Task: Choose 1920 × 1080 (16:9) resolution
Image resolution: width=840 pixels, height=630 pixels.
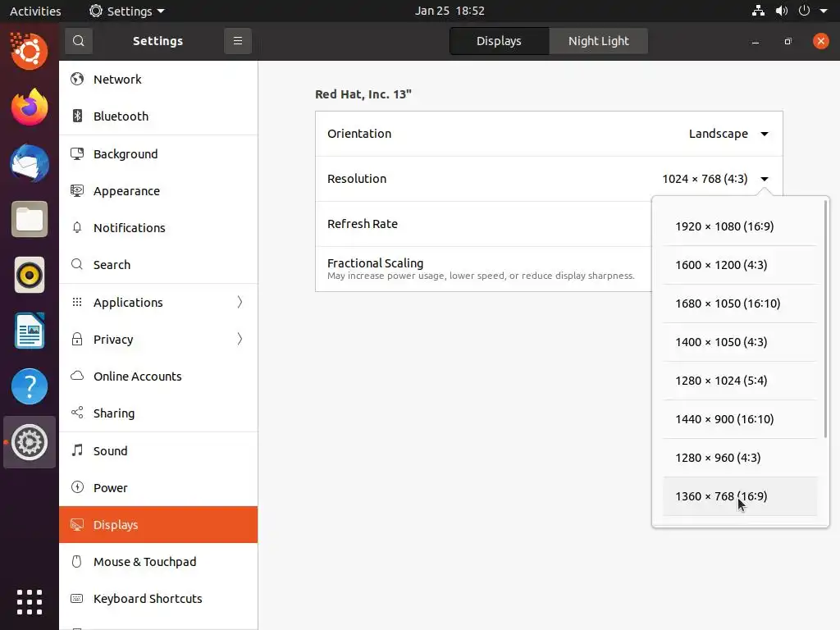Action: (x=724, y=226)
